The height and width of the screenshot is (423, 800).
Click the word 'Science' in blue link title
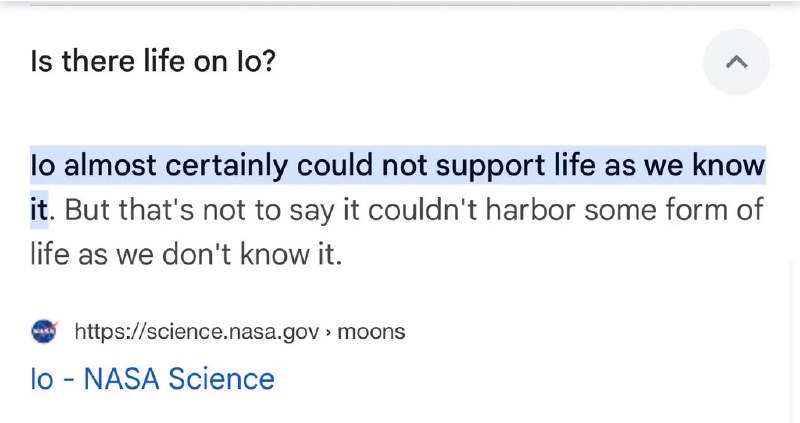pos(221,379)
